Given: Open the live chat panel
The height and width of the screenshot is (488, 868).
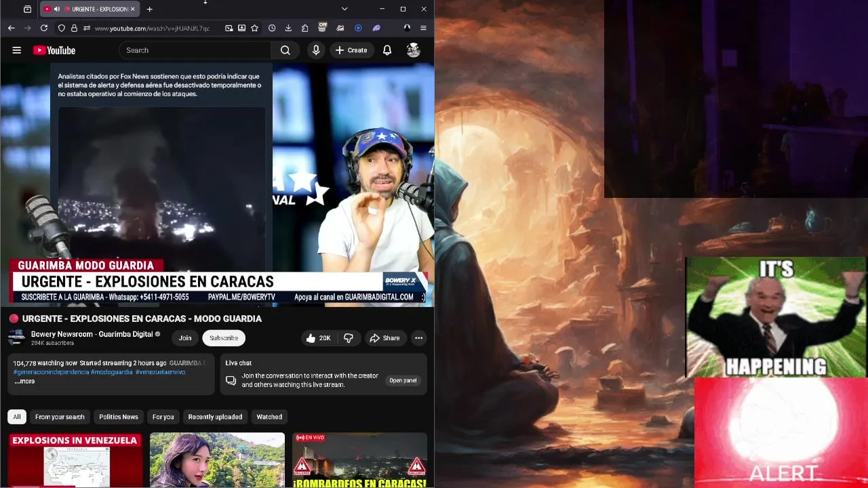Looking at the screenshot, I should (403, 380).
